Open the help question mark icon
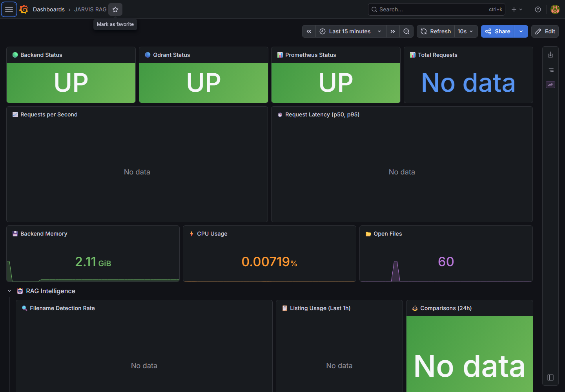 point(538,9)
